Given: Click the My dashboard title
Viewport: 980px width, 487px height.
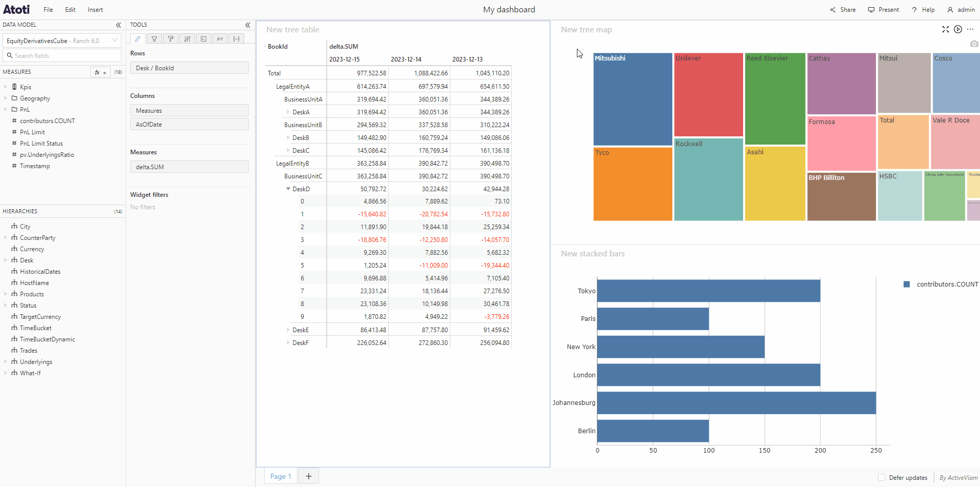Looking at the screenshot, I should [x=509, y=9].
